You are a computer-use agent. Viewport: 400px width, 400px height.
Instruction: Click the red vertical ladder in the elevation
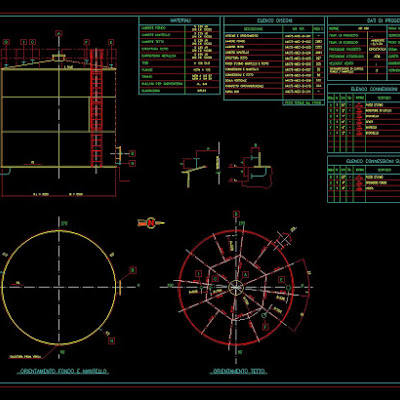(96, 108)
